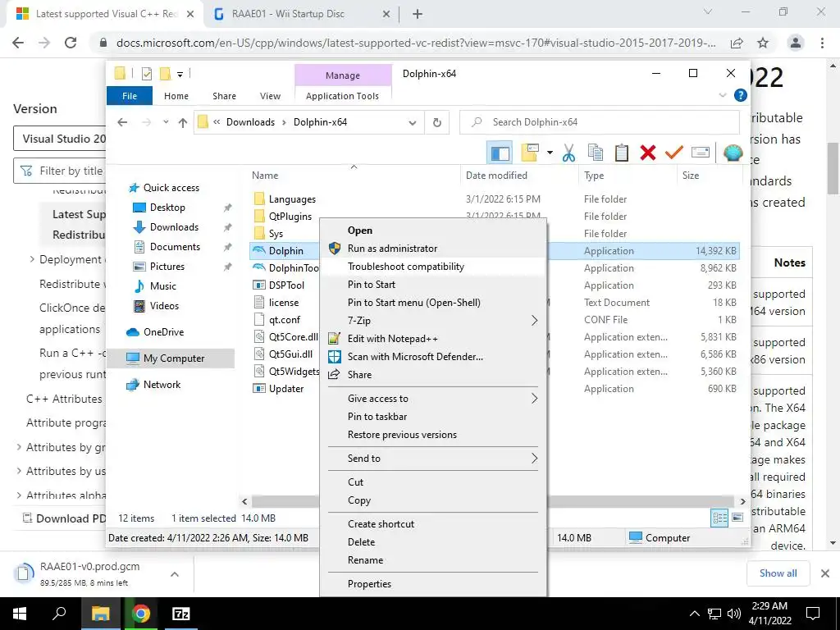
Task: Open Chrome profile avatar icon
Action: click(796, 43)
